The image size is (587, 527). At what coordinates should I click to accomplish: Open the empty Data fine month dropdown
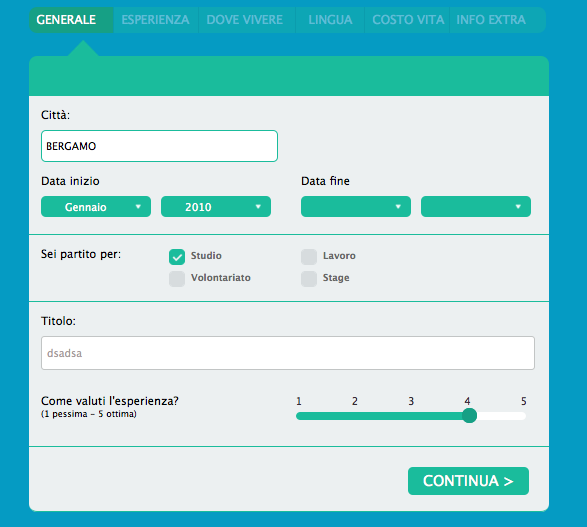pos(356,207)
